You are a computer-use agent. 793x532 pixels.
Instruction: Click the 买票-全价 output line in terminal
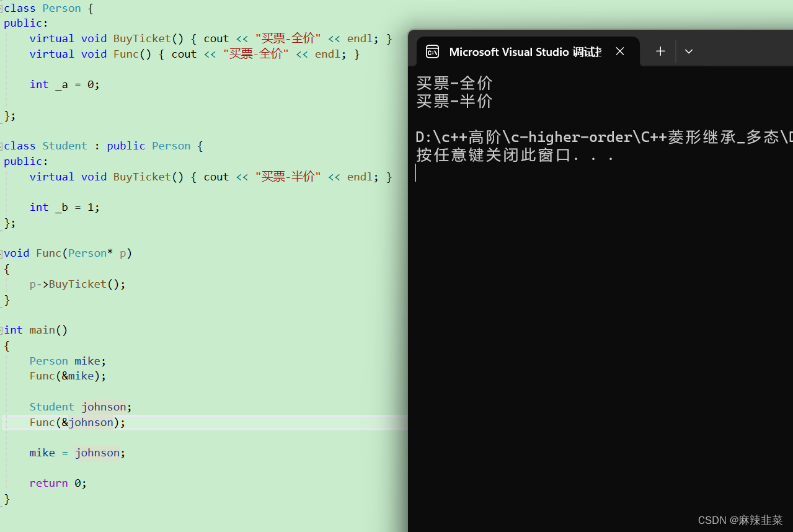454,82
